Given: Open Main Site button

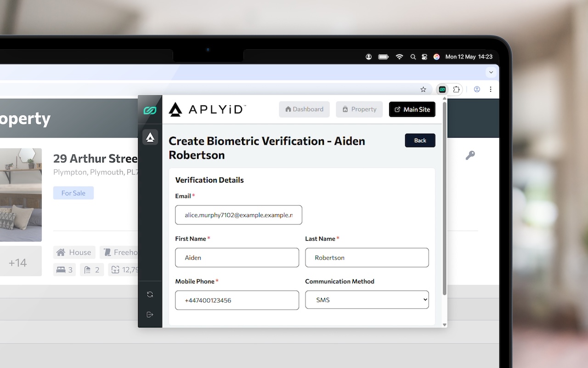Looking at the screenshot, I should coord(412,109).
